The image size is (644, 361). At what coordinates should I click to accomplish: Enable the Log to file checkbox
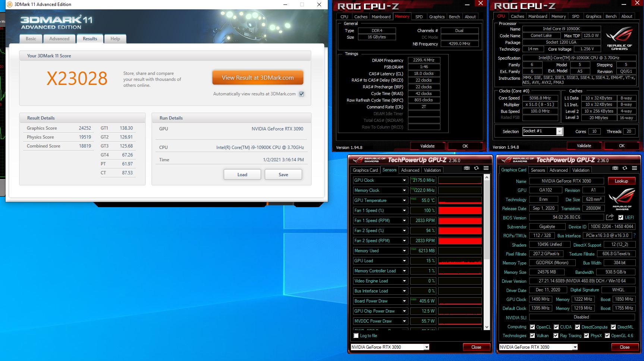click(x=356, y=336)
